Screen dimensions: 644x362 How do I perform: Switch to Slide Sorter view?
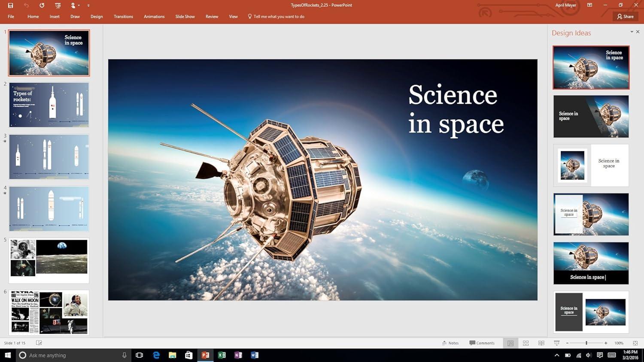coord(526,343)
